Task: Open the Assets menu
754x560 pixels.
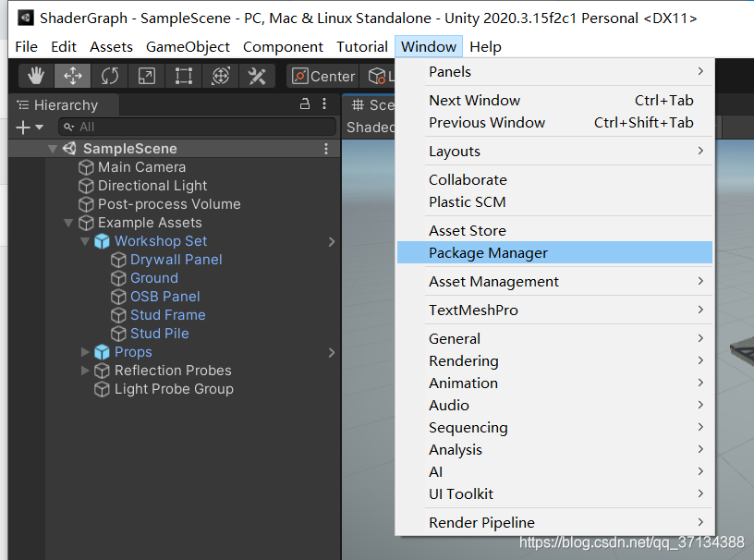Action: [x=111, y=46]
